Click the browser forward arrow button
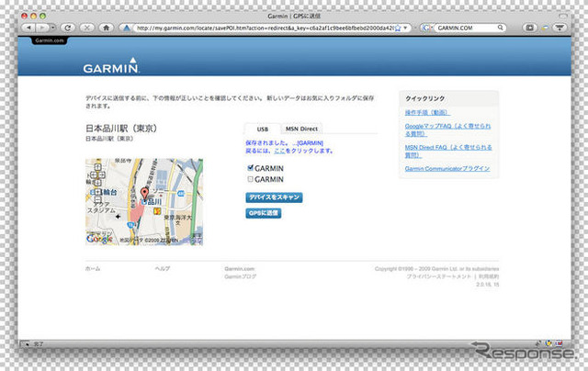This screenshot has height=371, width=588. click(x=41, y=28)
